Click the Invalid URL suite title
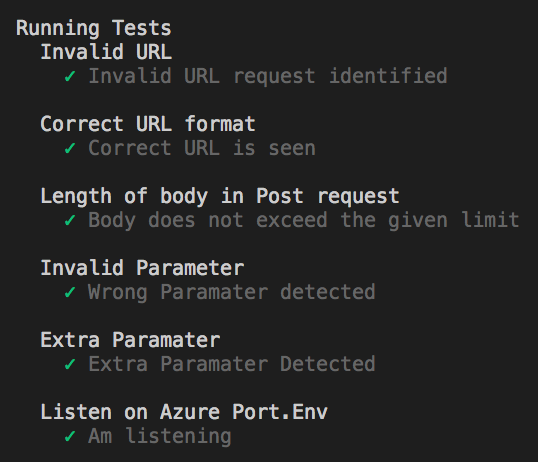 coord(106,52)
